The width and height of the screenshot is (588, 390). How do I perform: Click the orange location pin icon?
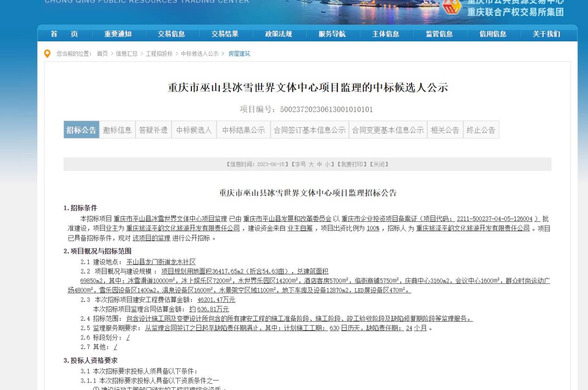click(47, 54)
